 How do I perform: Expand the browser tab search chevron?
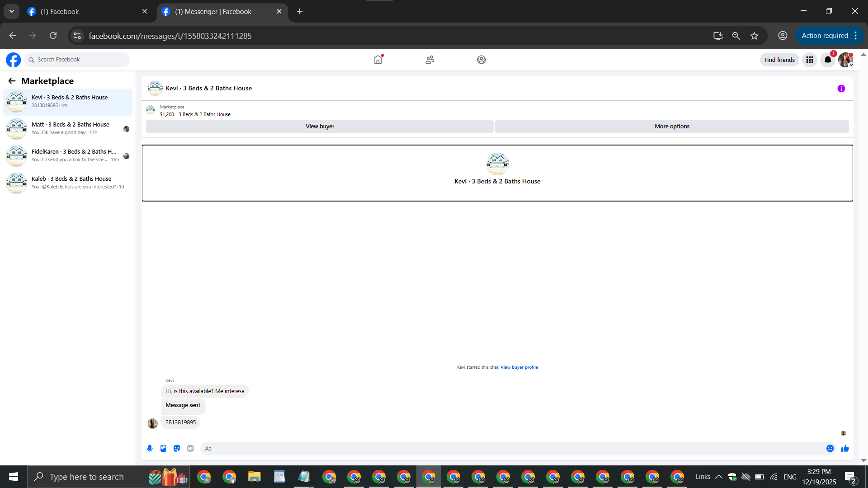click(12, 11)
